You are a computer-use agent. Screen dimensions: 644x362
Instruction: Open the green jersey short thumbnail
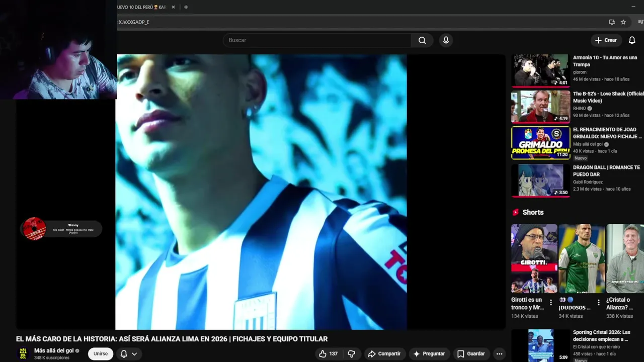(582, 258)
